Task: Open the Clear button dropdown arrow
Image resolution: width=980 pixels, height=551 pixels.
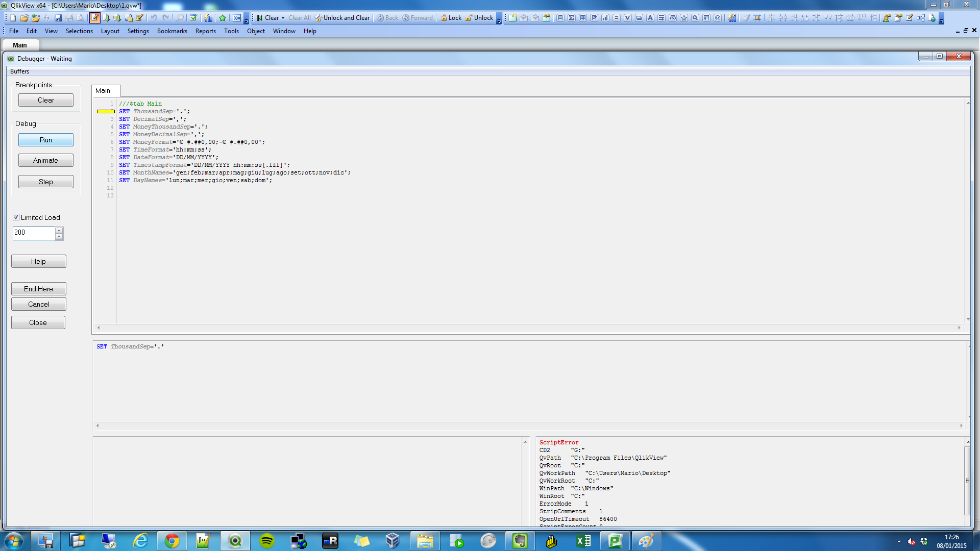Action: (283, 18)
